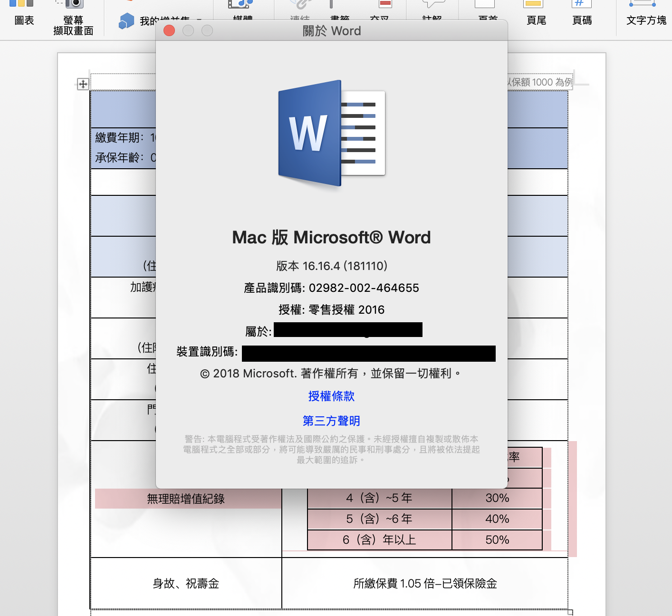Open the 第三方聲明 third-party notice link
Screen dimensions: 672x616
331,421
